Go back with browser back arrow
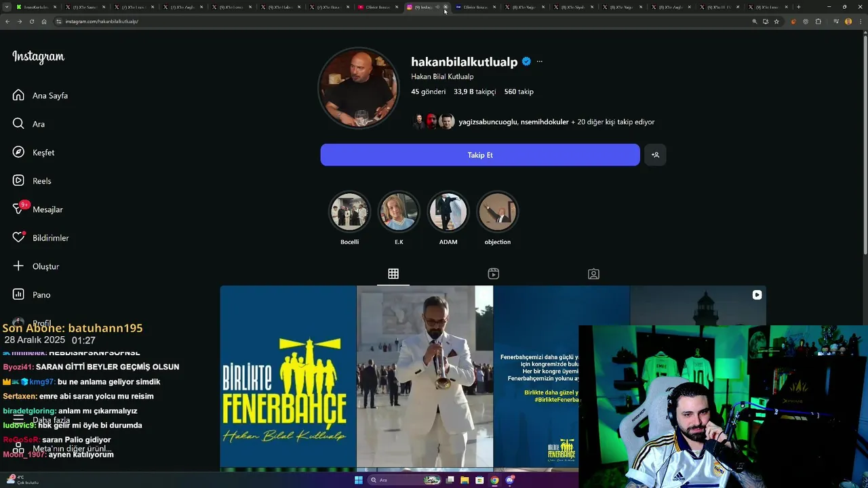The width and height of the screenshot is (868, 488). click(x=7, y=22)
